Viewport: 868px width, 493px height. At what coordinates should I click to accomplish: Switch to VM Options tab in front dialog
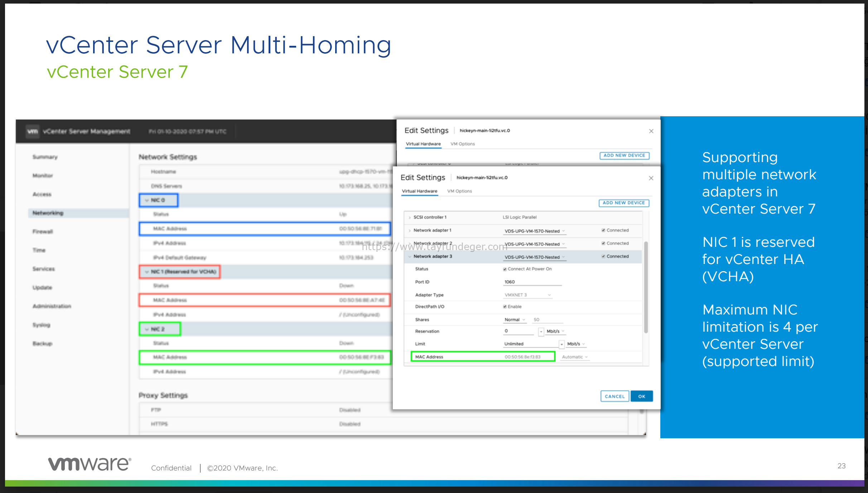point(459,191)
